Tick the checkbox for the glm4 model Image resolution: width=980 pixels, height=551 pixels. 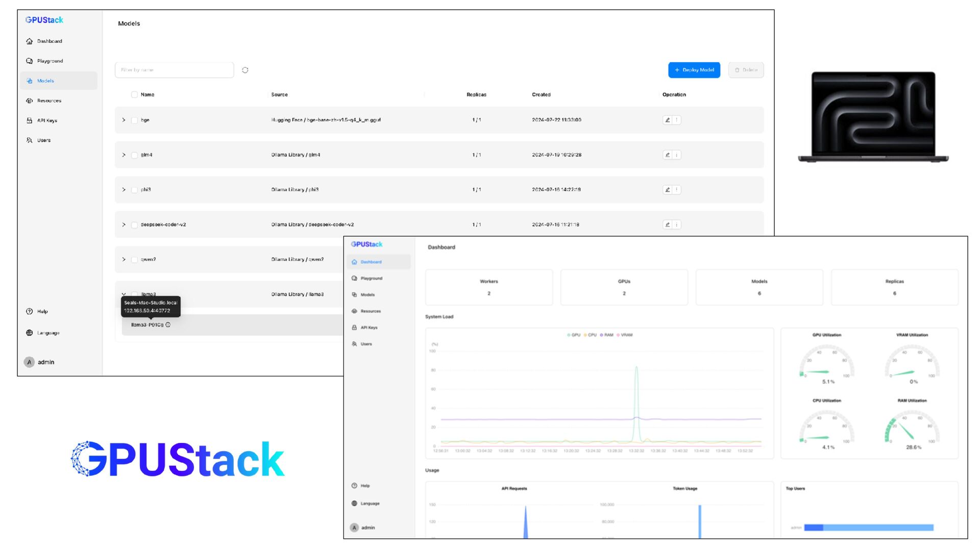tap(134, 155)
